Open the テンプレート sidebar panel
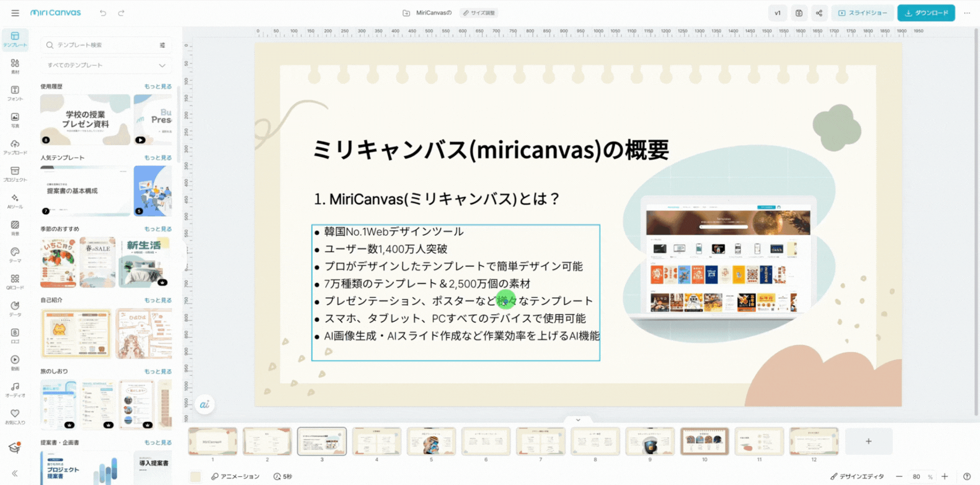Screen dimensions: 980x485 click(x=15, y=39)
